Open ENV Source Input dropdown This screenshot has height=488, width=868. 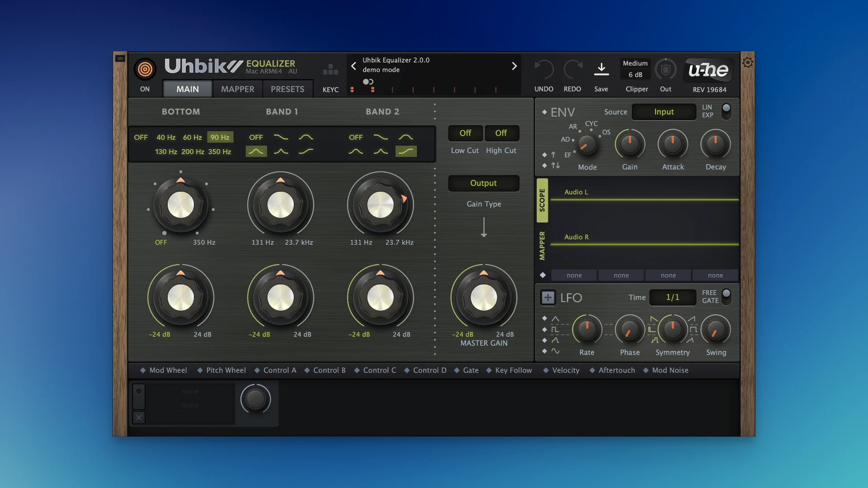click(x=664, y=112)
